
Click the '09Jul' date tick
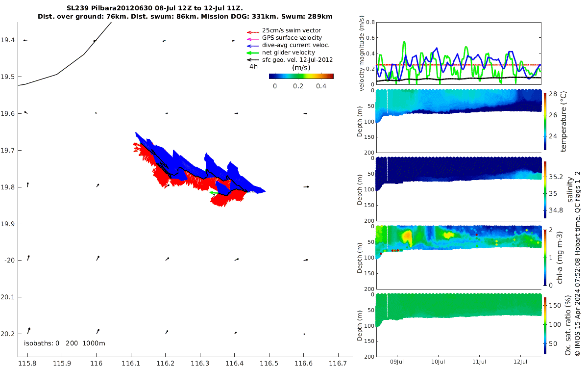(x=396, y=362)
